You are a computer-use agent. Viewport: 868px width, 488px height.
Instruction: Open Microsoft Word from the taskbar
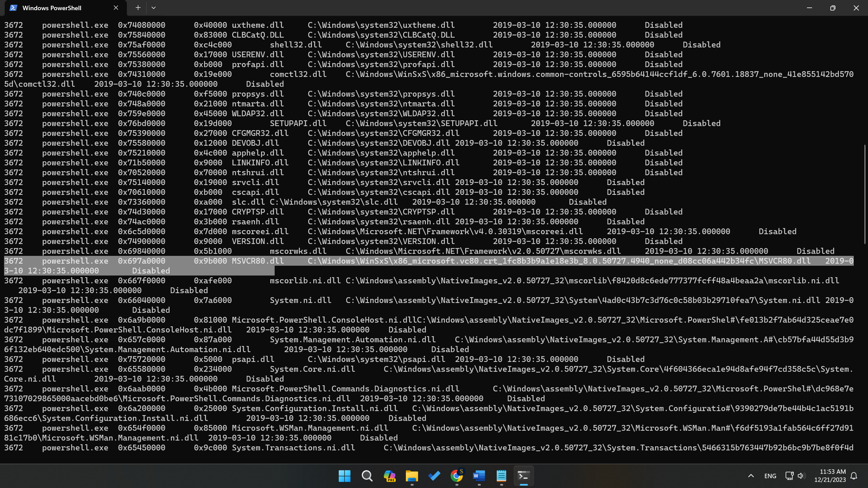(x=479, y=476)
